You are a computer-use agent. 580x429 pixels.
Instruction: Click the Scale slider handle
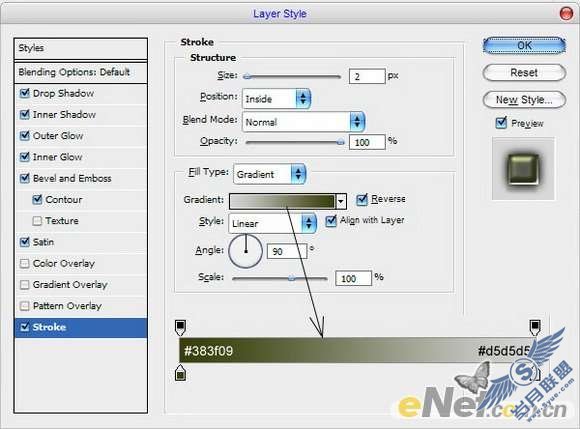point(291,278)
